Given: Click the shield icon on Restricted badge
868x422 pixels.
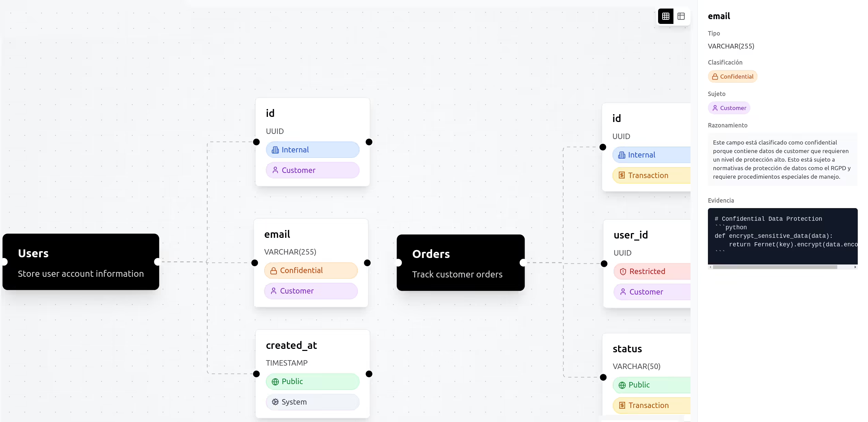Looking at the screenshot, I should point(623,272).
